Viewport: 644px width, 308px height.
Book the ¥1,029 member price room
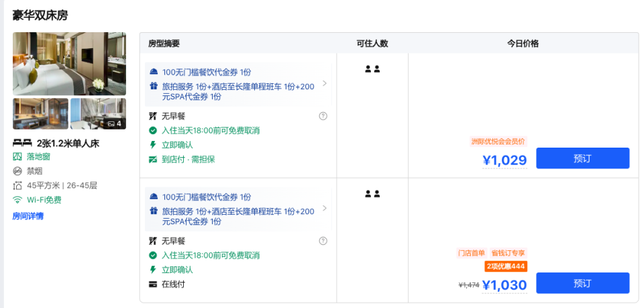[x=582, y=158]
